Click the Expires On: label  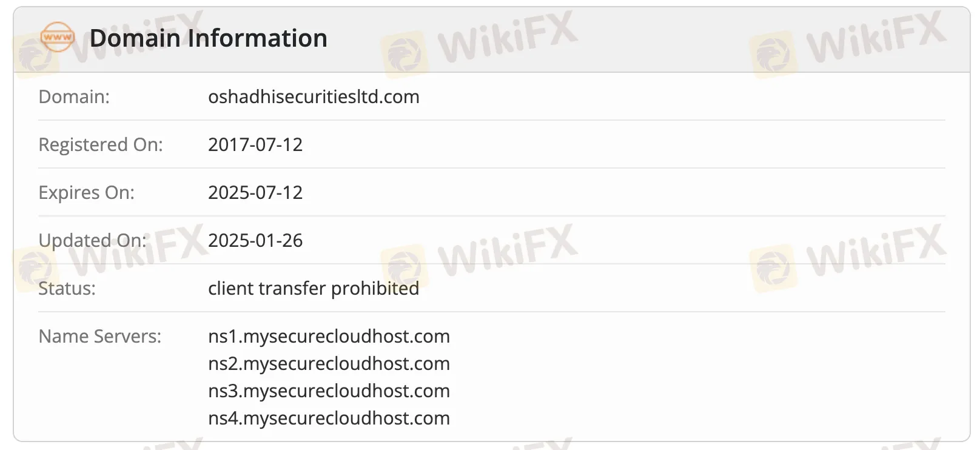(x=86, y=193)
